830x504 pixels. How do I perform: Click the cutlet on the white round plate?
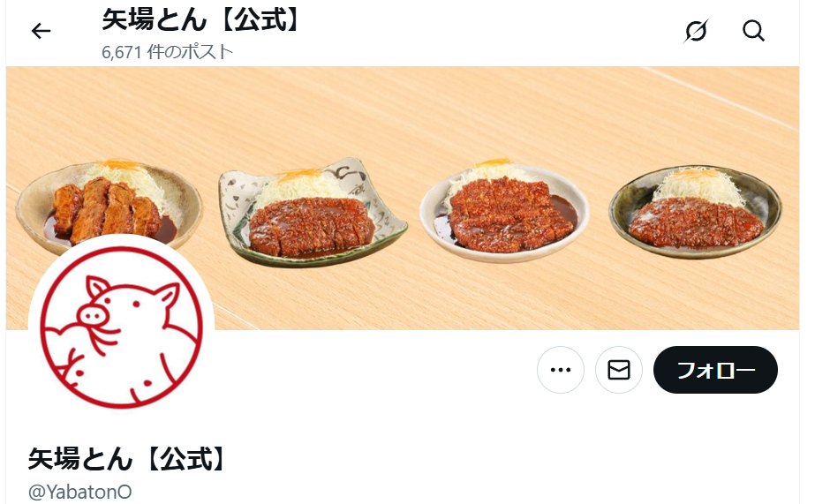pyautogui.click(x=509, y=214)
